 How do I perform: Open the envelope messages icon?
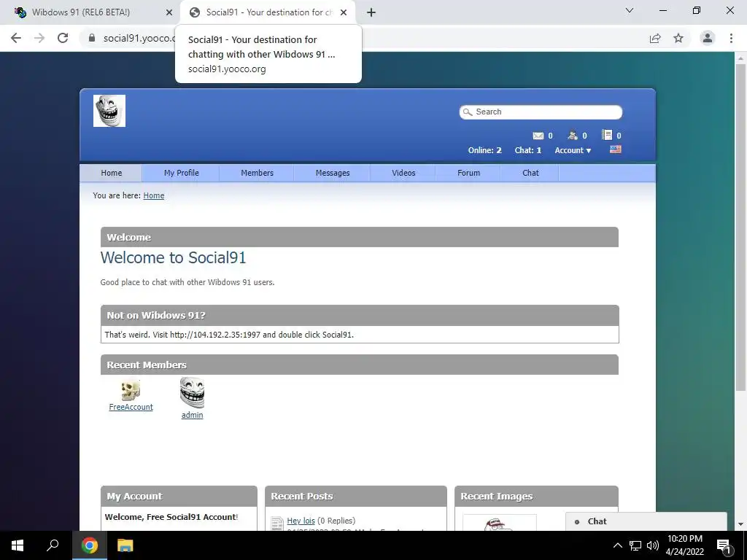point(538,136)
